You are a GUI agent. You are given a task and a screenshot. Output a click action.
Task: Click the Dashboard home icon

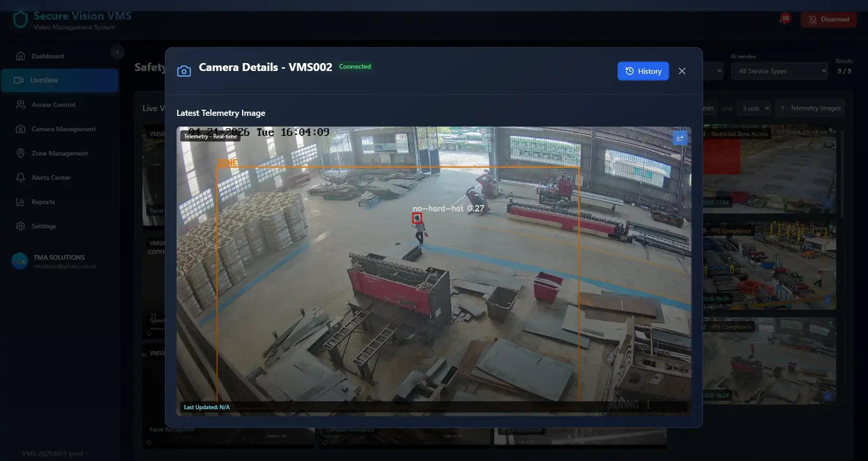pos(20,56)
